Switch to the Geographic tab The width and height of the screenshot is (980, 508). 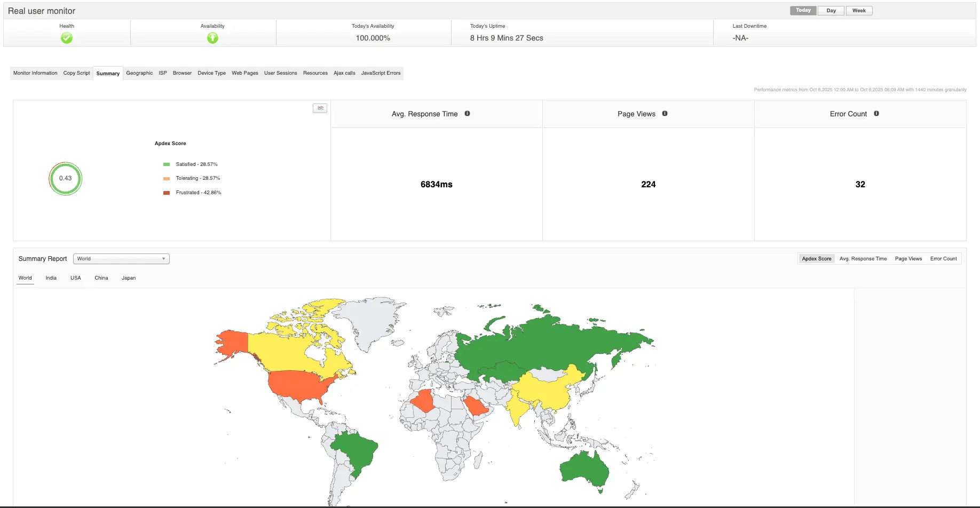point(139,73)
